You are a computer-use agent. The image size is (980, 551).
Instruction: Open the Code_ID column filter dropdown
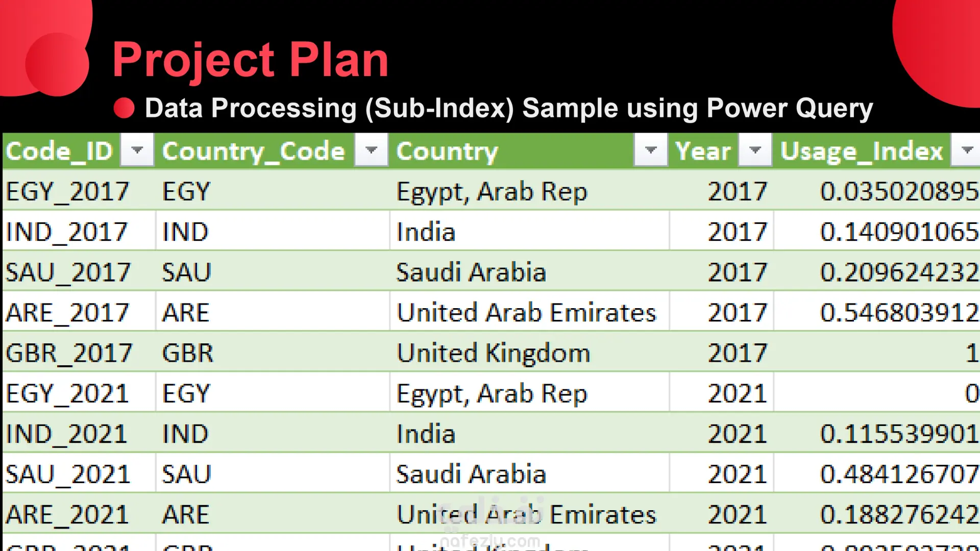pyautogui.click(x=137, y=150)
